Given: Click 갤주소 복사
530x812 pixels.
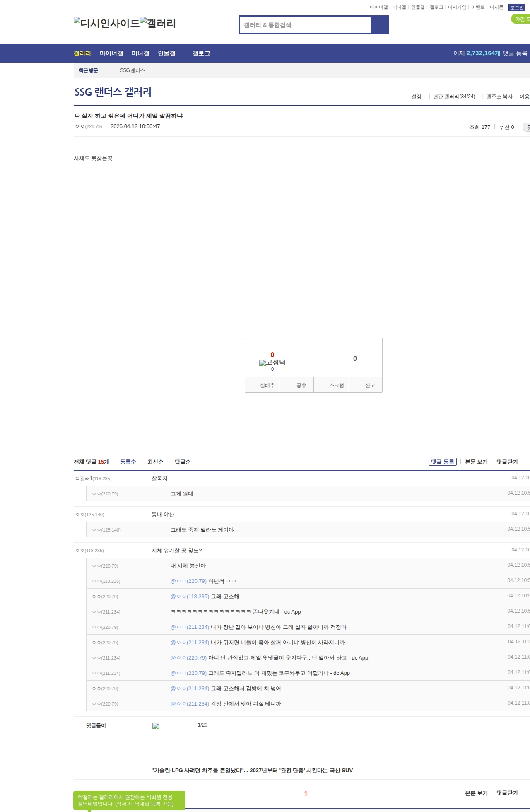Looking at the screenshot, I should pos(499,97).
